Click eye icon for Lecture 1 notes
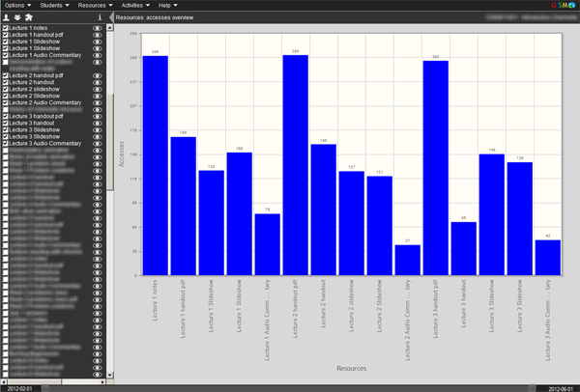The height and width of the screenshot is (392, 580). click(98, 29)
